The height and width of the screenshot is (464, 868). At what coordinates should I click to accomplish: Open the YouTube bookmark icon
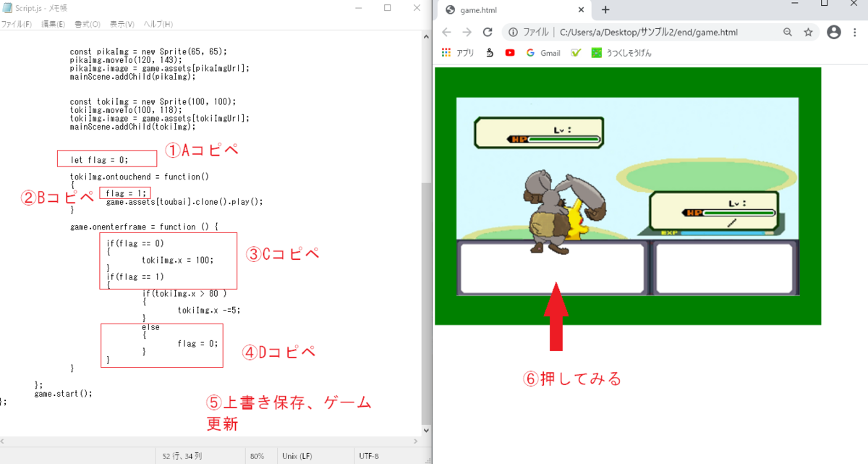point(511,53)
